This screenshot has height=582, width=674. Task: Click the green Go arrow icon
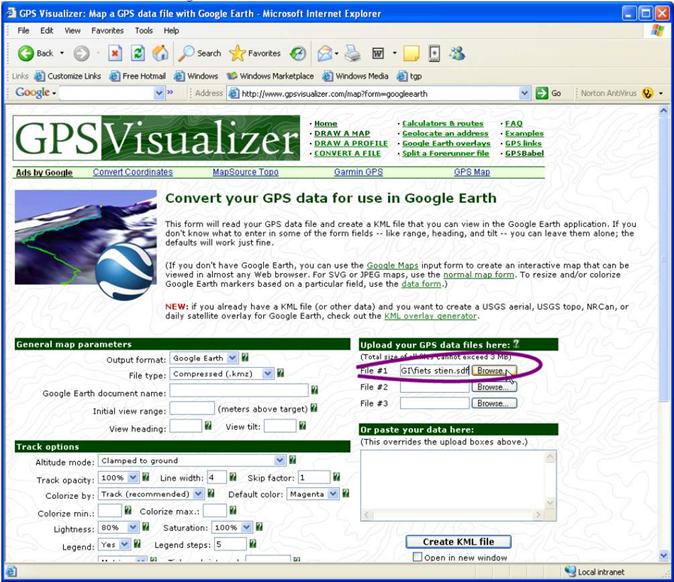coord(542,93)
